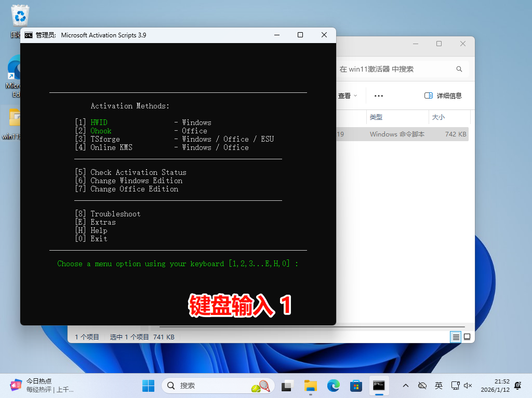The height and width of the screenshot is (398, 532).
Task: Open Microsoft Store from the taskbar
Action: (x=356, y=386)
